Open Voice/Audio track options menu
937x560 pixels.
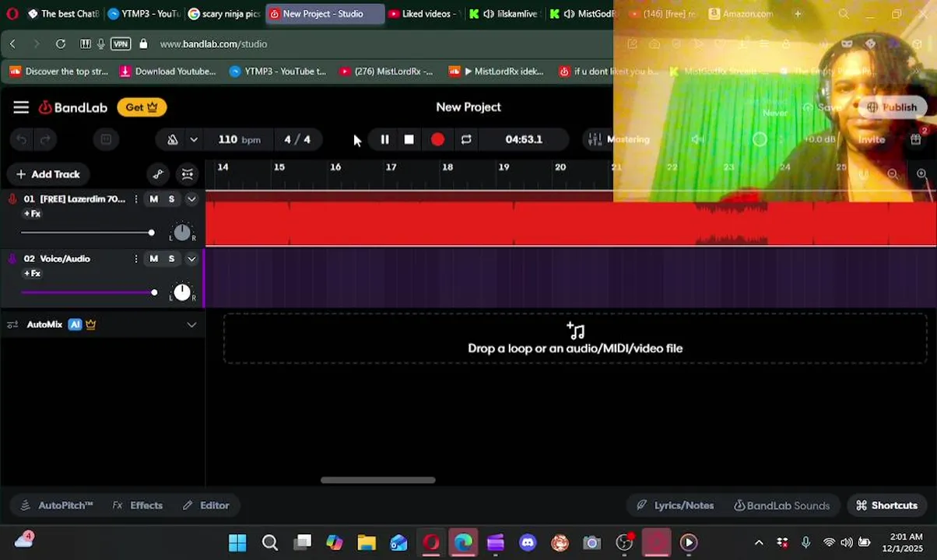pyautogui.click(x=136, y=259)
